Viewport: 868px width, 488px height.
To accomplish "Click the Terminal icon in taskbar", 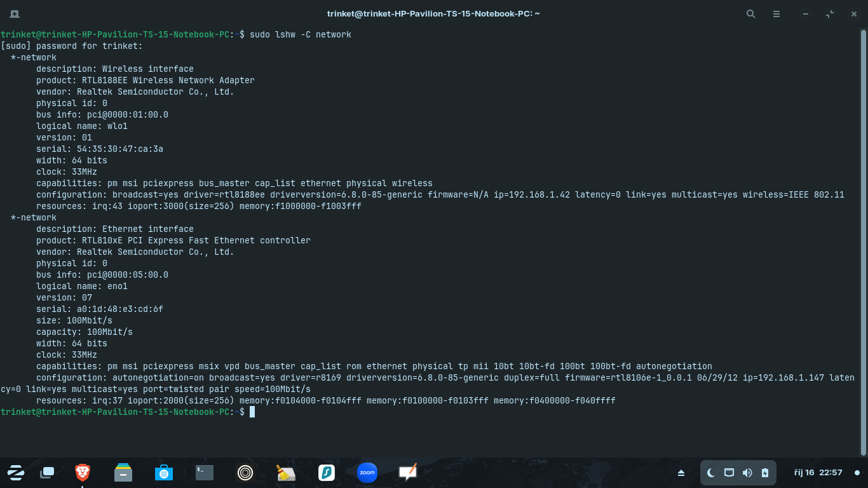I will click(x=204, y=472).
